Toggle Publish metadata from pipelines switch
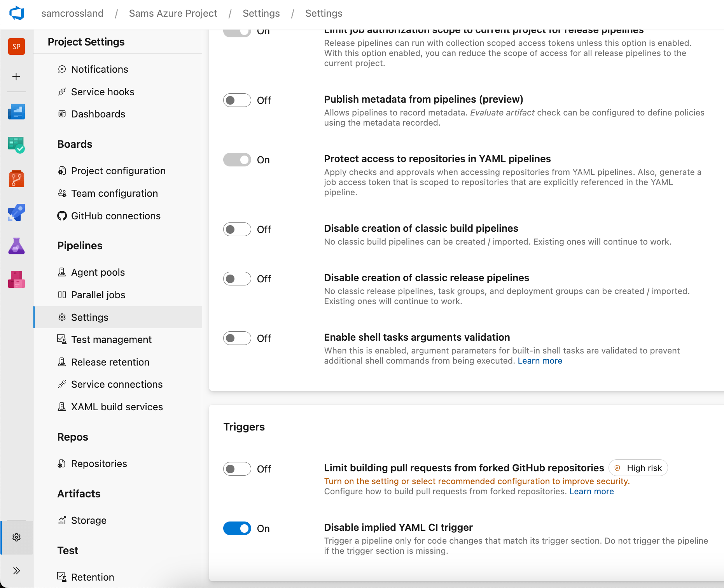This screenshot has height=588, width=724. 237,100
